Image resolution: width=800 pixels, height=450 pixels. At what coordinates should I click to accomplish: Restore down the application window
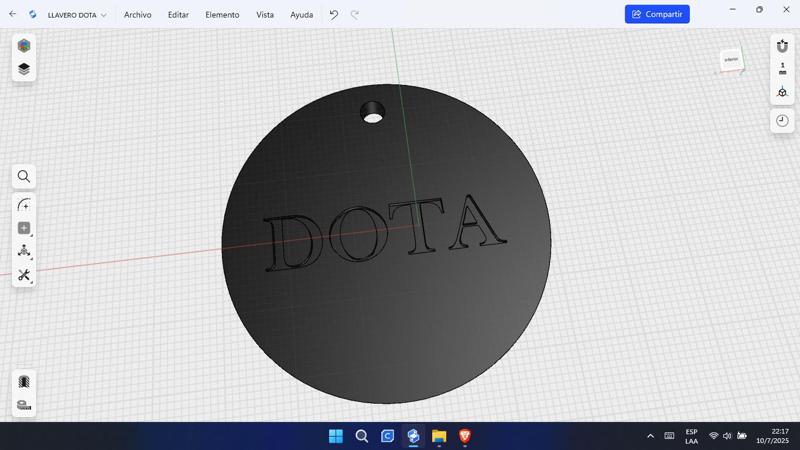(x=759, y=9)
